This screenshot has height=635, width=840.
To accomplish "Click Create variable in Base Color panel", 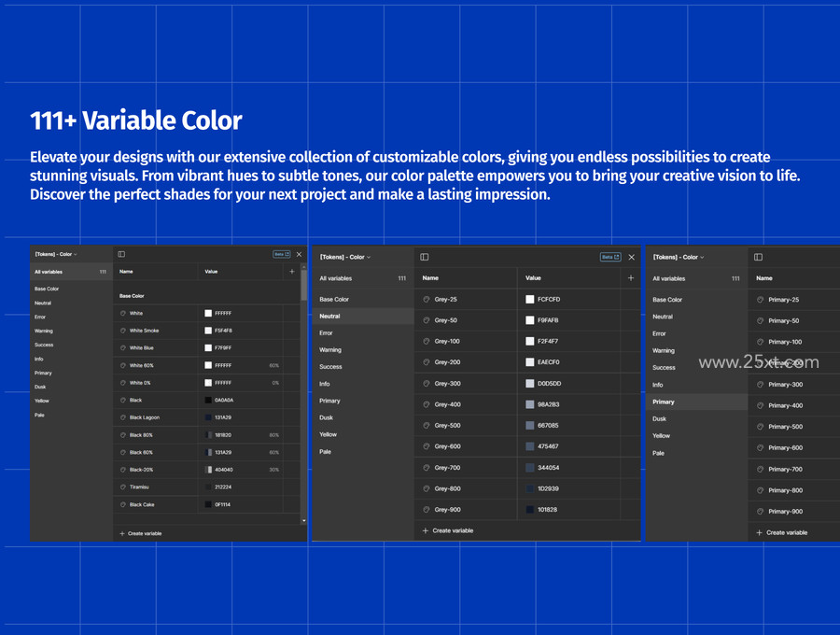I will (141, 534).
